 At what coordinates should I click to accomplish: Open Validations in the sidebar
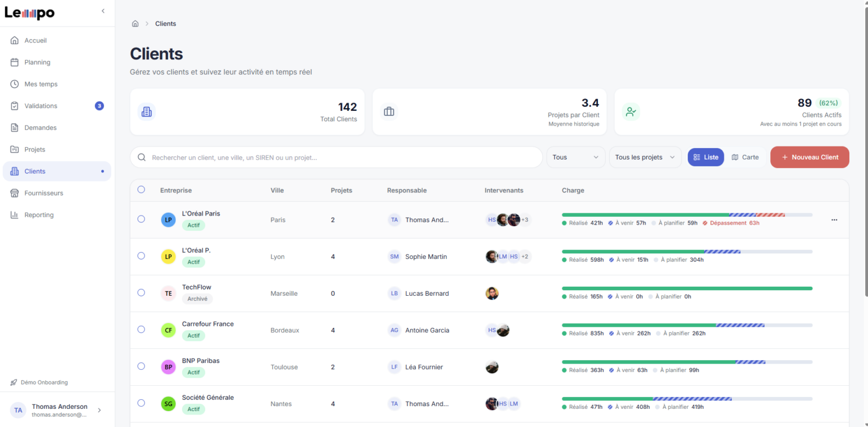(x=57, y=106)
